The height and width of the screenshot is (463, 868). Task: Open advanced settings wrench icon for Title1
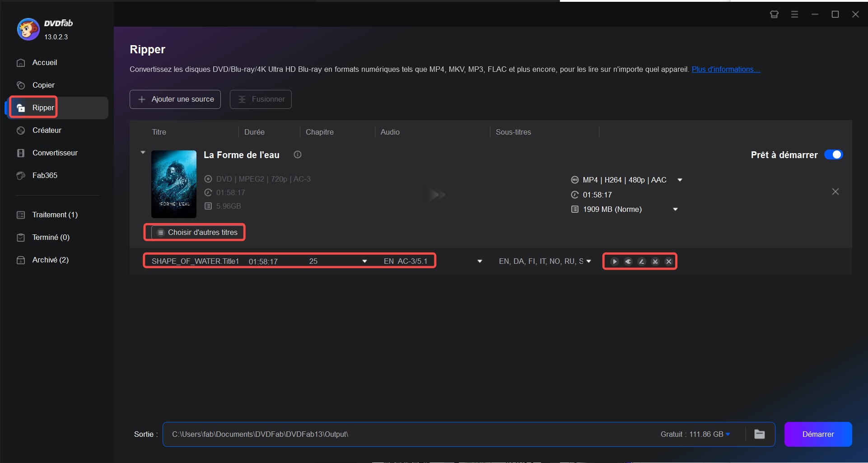(x=628, y=262)
